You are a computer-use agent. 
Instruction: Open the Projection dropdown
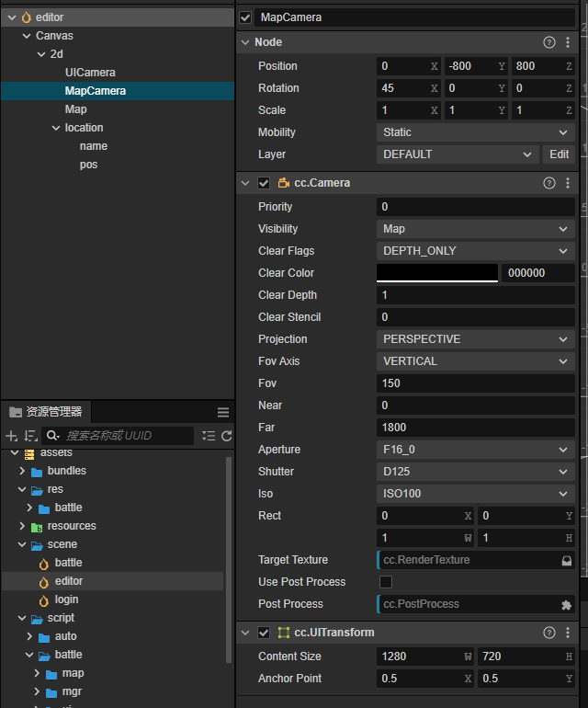476,339
